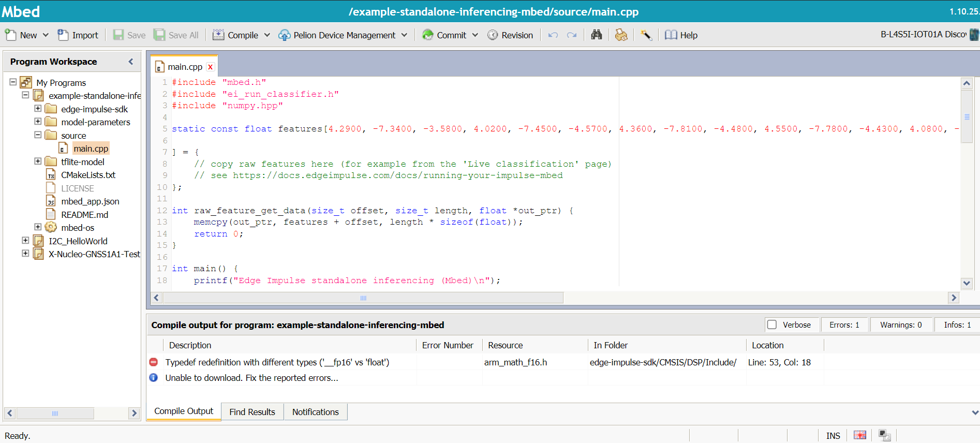980x443 pixels.
Task: Click the Errors: 1 filter button
Action: 844,324
